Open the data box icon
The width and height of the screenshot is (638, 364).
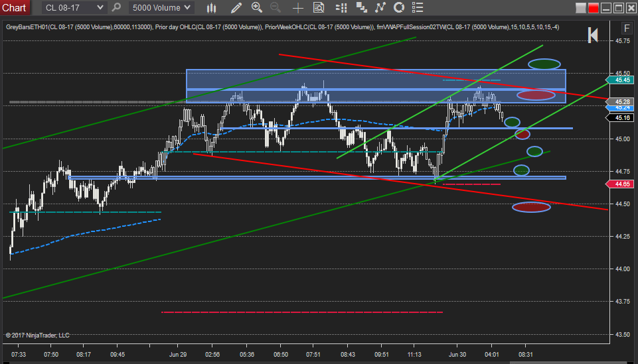click(319, 7)
